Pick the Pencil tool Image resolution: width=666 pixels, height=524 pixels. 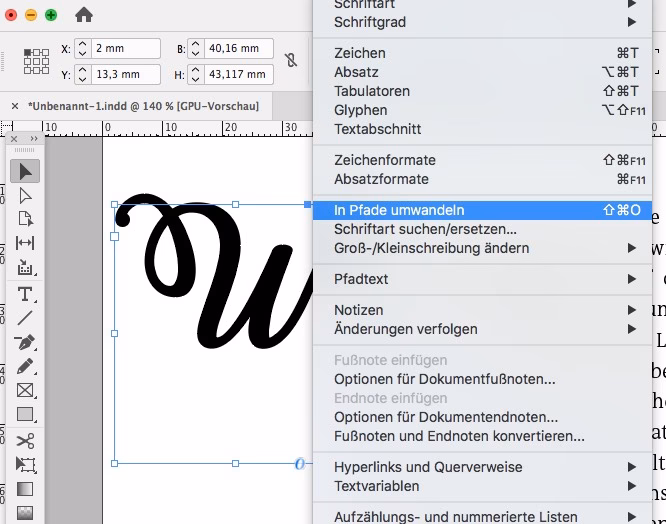click(x=25, y=366)
